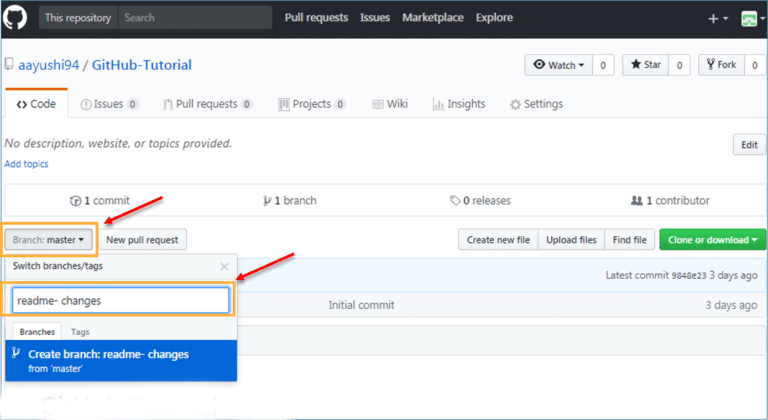The width and height of the screenshot is (768, 420).
Task: Open Issues in top navigation
Action: point(375,18)
